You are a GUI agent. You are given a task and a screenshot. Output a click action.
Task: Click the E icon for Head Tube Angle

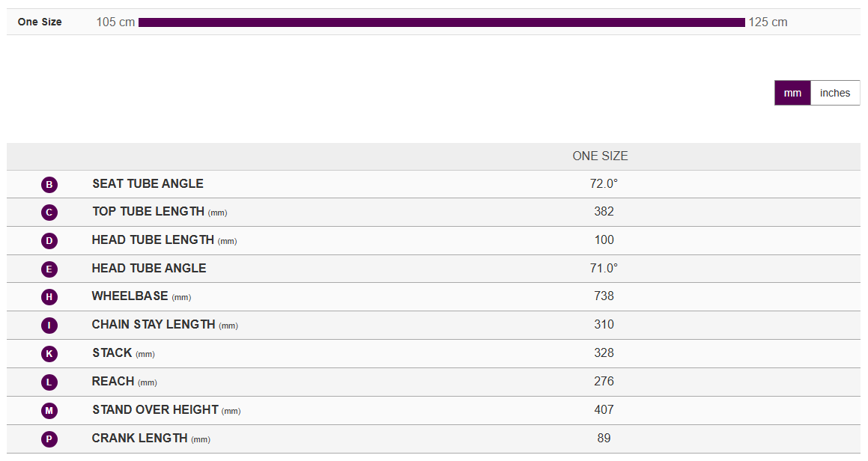coord(49,269)
